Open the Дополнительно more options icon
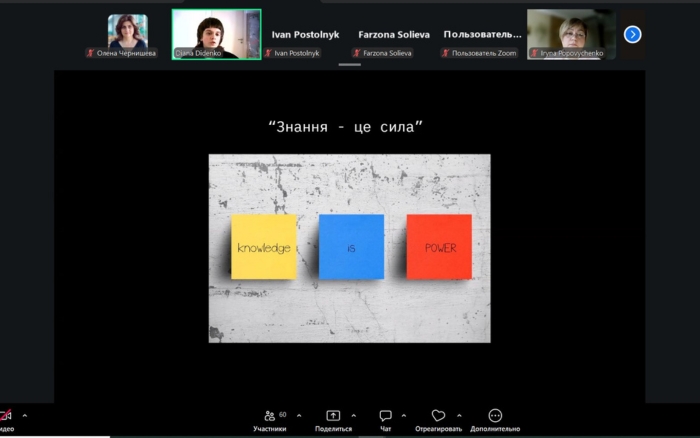This screenshot has height=438, width=700. tap(495, 416)
